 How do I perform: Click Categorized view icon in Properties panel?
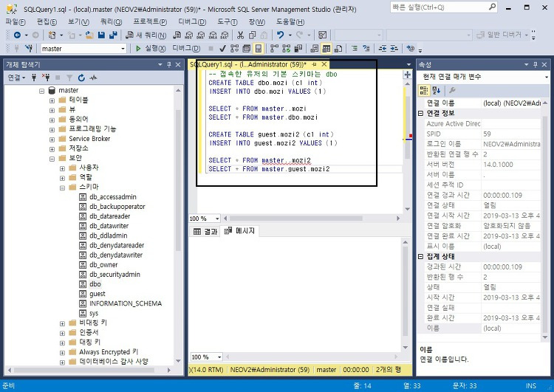click(424, 90)
